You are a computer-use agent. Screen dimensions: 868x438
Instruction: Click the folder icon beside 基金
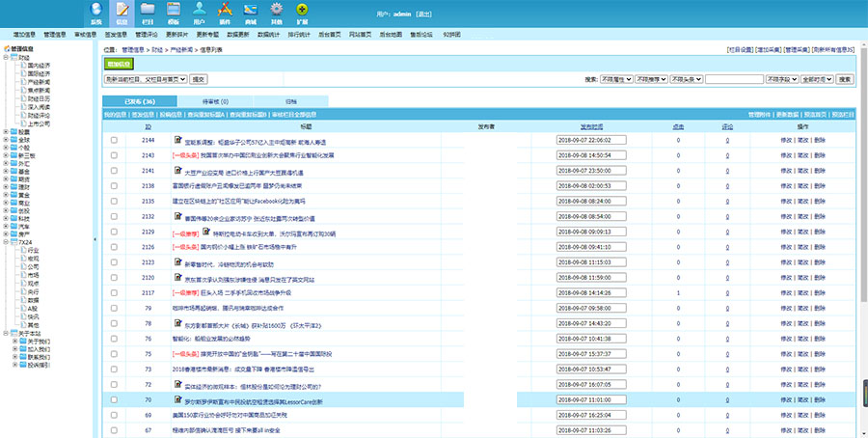(14, 172)
